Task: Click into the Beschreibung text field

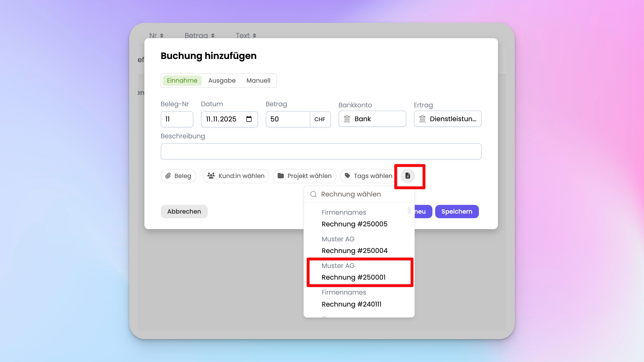Action: pos(321,151)
